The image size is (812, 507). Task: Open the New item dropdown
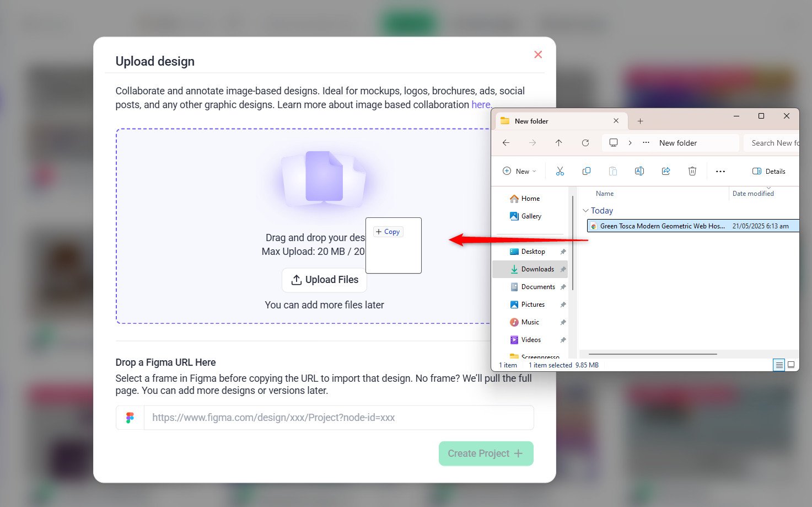click(x=519, y=172)
